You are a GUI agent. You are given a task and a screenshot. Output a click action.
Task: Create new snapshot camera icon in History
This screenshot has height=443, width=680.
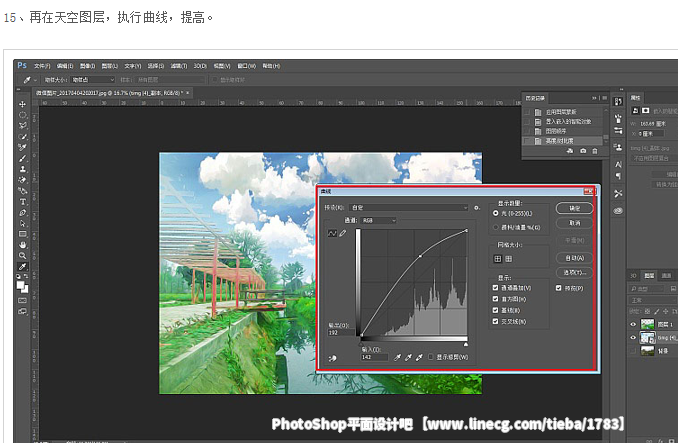[583, 151]
